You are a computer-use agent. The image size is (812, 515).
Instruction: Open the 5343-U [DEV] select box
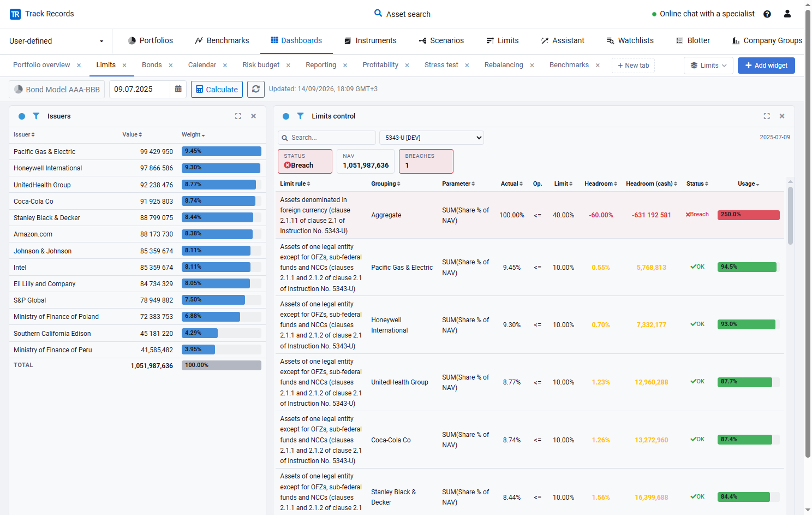(432, 138)
